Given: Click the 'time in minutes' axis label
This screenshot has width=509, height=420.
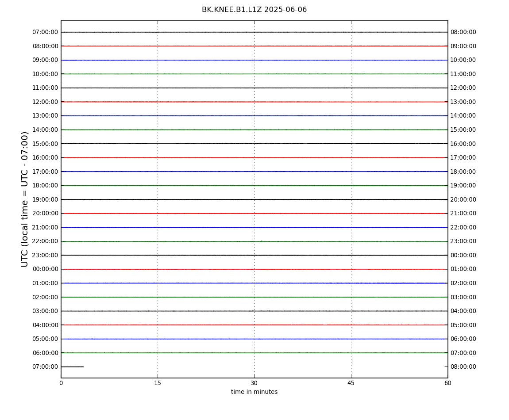Looking at the screenshot, I should point(254,392).
